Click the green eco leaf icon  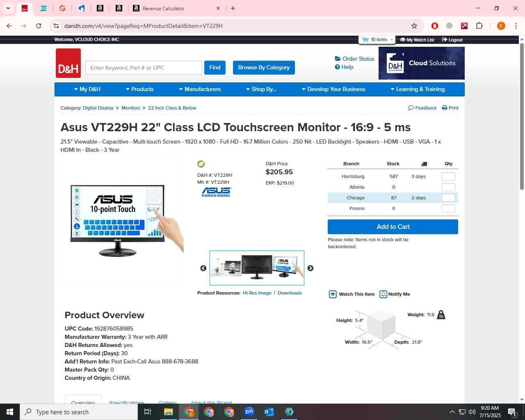coord(201,164)
